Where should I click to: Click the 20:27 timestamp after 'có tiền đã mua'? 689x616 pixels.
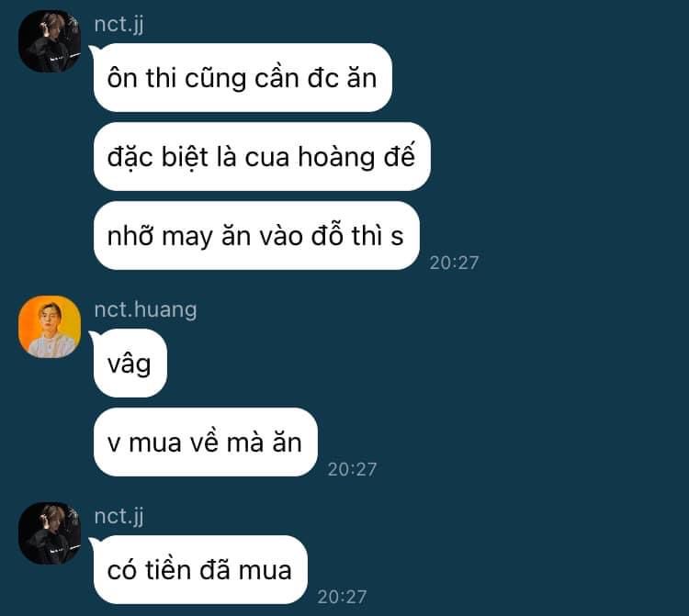tap(342, 597)
